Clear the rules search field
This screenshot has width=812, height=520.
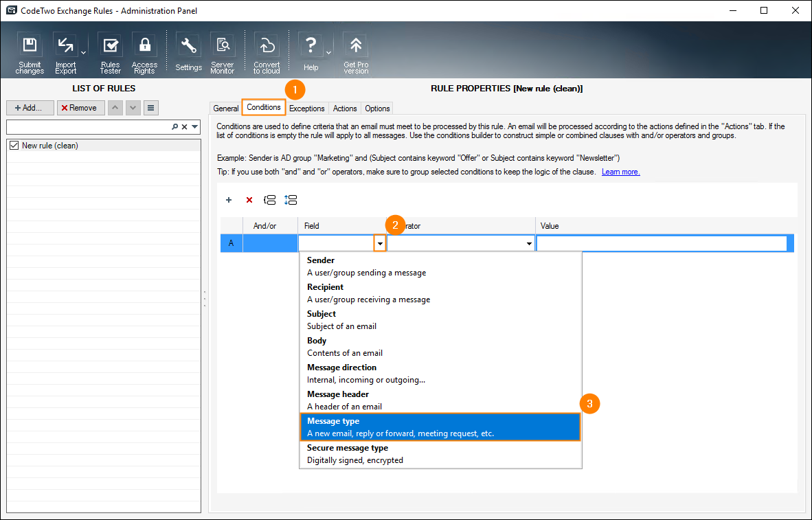pos(184,126)
